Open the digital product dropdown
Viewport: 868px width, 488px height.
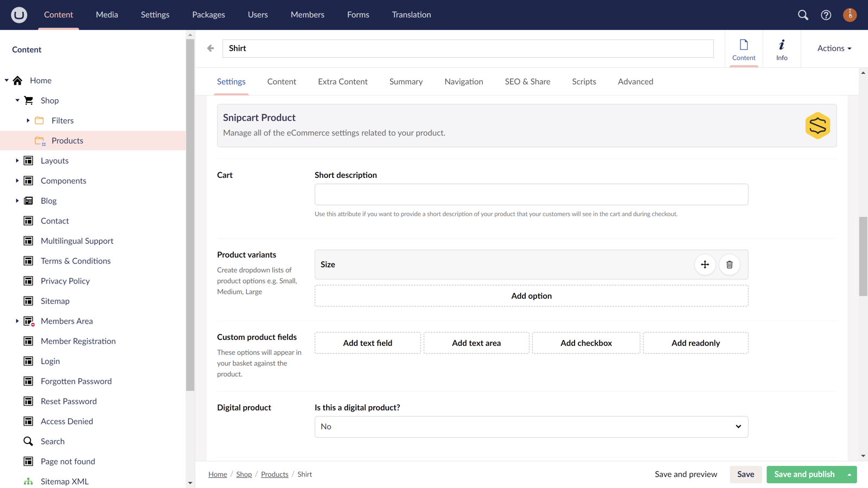pos(531,427)
